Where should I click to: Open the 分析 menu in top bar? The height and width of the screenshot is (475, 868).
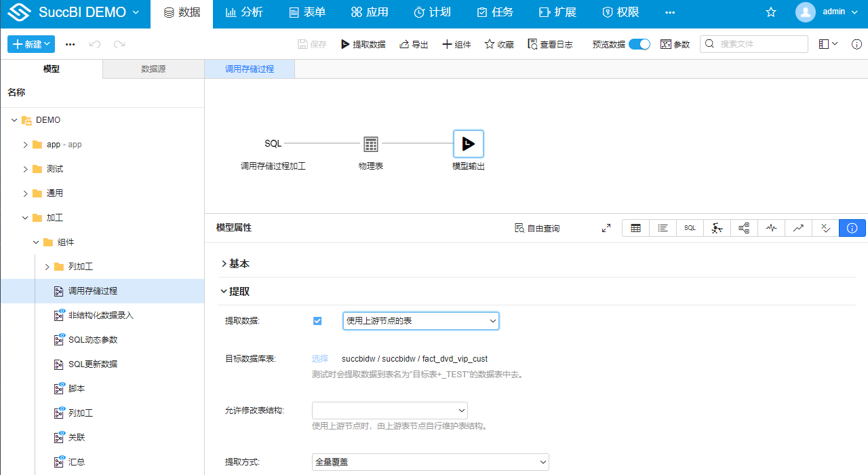[x=244, y=12]
